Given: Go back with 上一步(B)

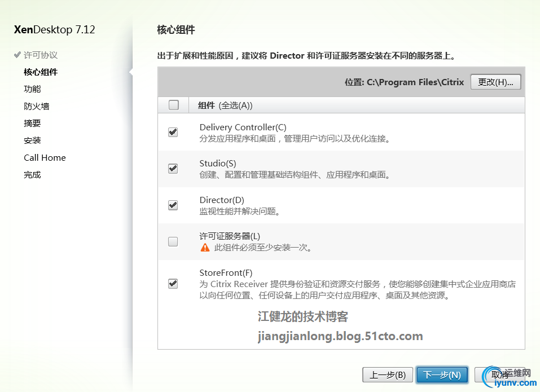Looking at the screenshot, I should point(388,375).
